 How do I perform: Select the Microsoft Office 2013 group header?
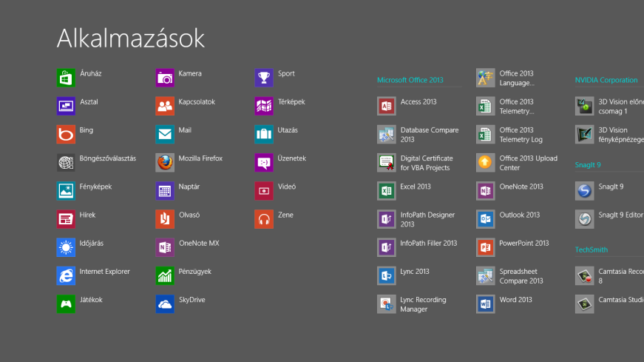(410, 80)
